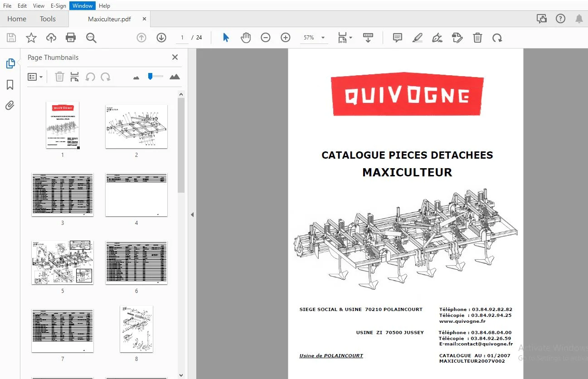Rotate the page with the clockwise arrow icon

point(497,38)
